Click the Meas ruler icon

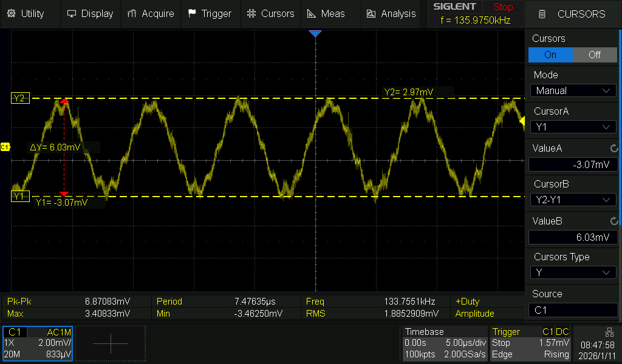(312, 14)
